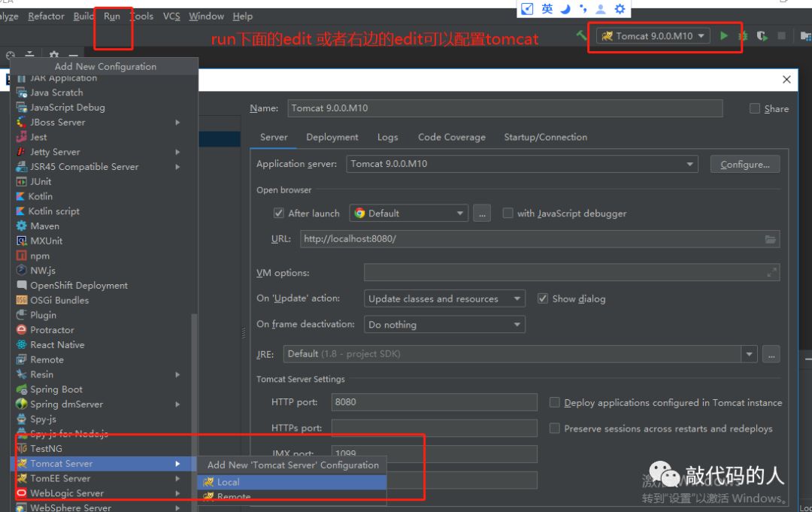Click the stop process square icon
Viewport: 812px width, 512px height.
point(781,36)
